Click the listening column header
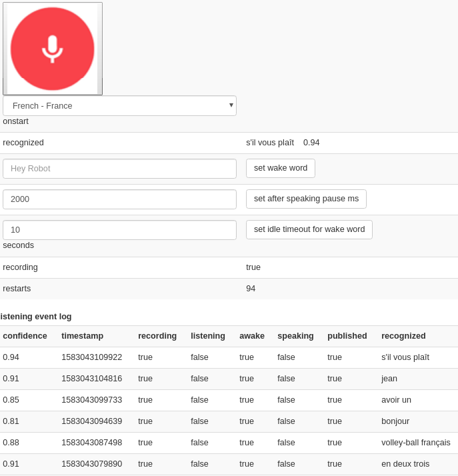This screenshot has width=458, height=476. point(207,336)
